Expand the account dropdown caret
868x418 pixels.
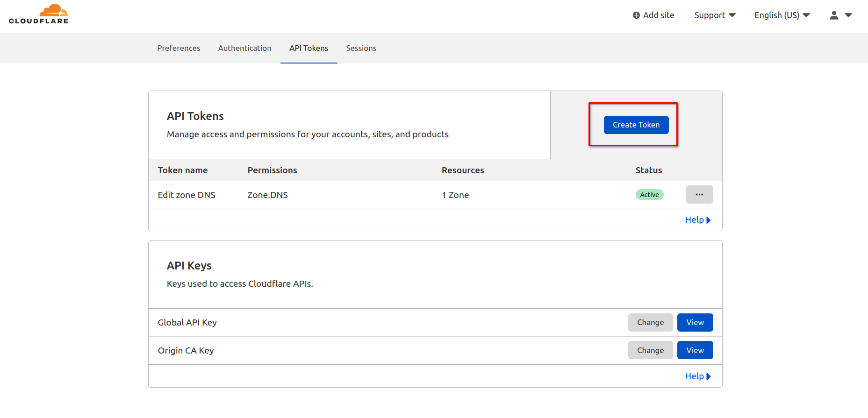[848, 15]
